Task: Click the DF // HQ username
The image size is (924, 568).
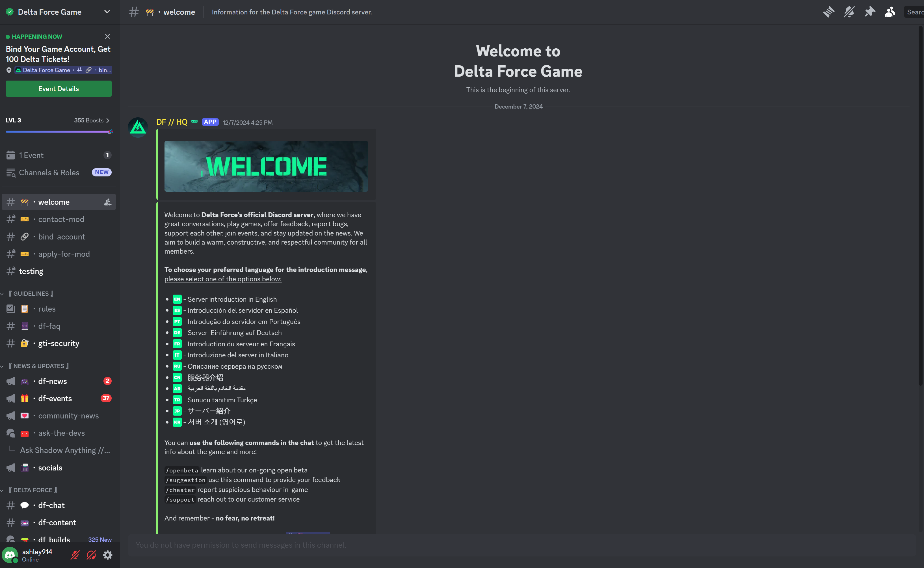Action: point(172,122)
